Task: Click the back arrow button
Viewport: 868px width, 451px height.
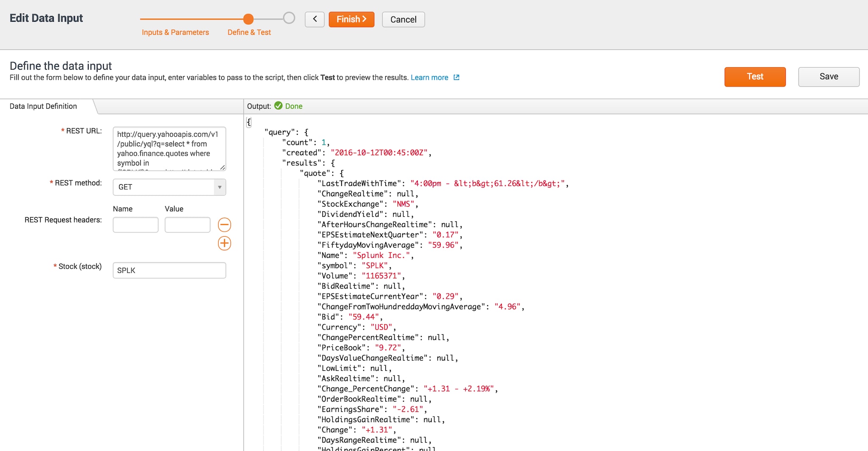Action: click(314, 19)
